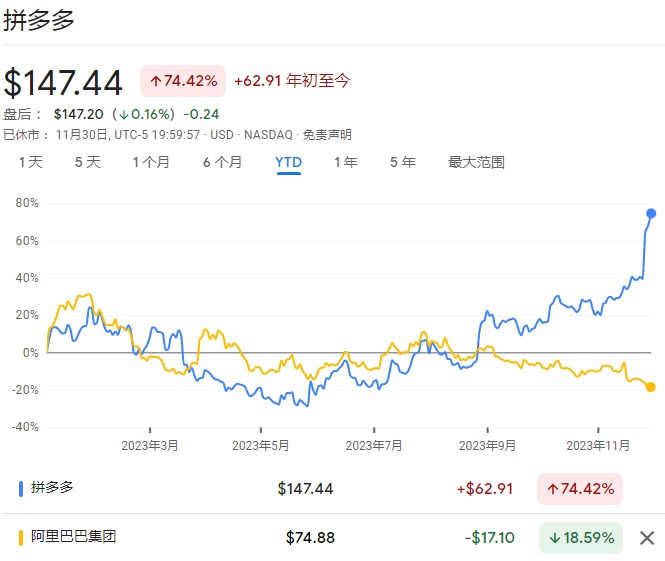The width and height of the screenshot is (665, 561).
Task: Click the 拼多多 page title
Action: pyautogui.click(x=39, y=20)
